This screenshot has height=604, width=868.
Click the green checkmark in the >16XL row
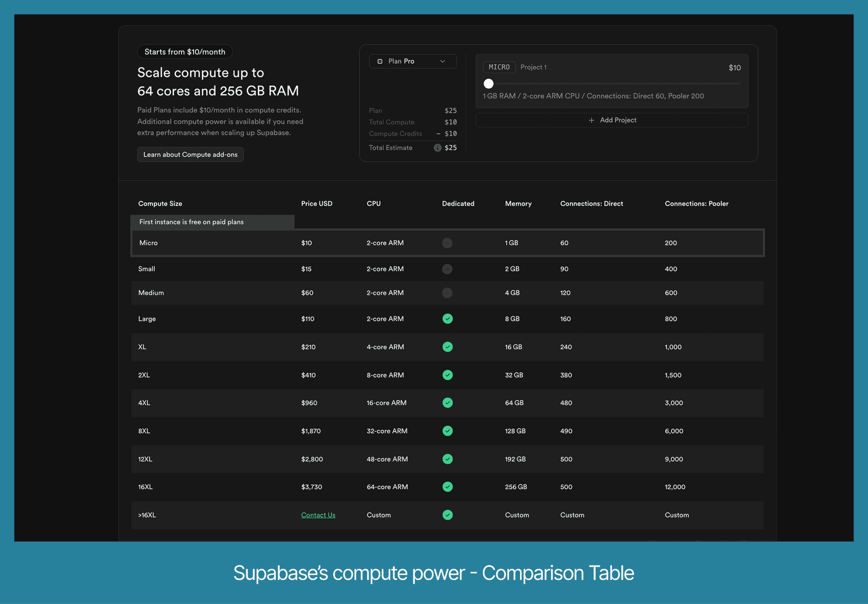coord(447,515)
